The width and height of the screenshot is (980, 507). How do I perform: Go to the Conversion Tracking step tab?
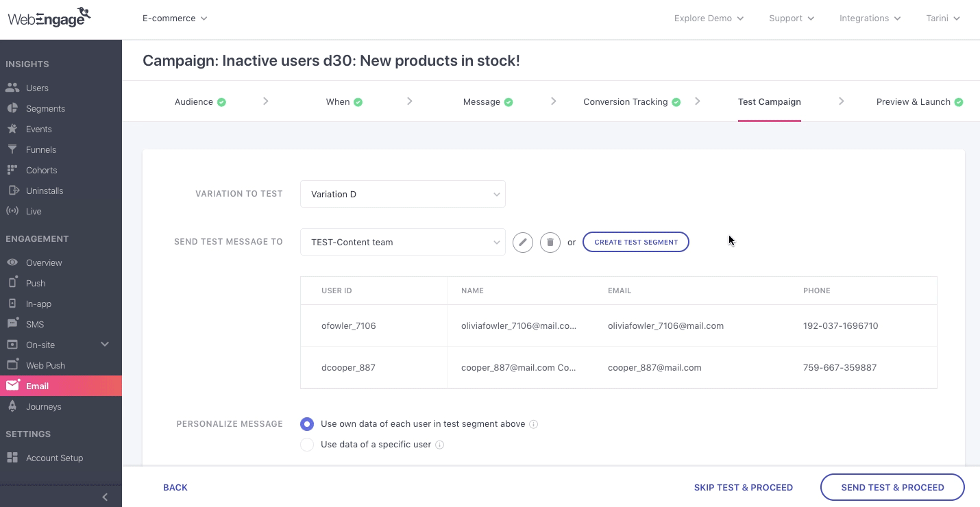tap(632, 101)
